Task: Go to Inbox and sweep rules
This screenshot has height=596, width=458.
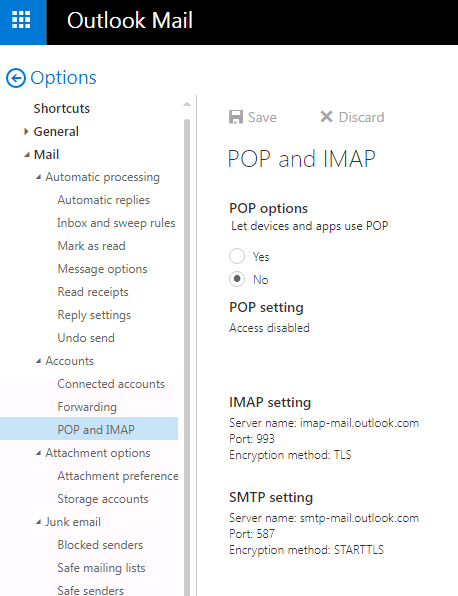Action: (x=116, y=223)
